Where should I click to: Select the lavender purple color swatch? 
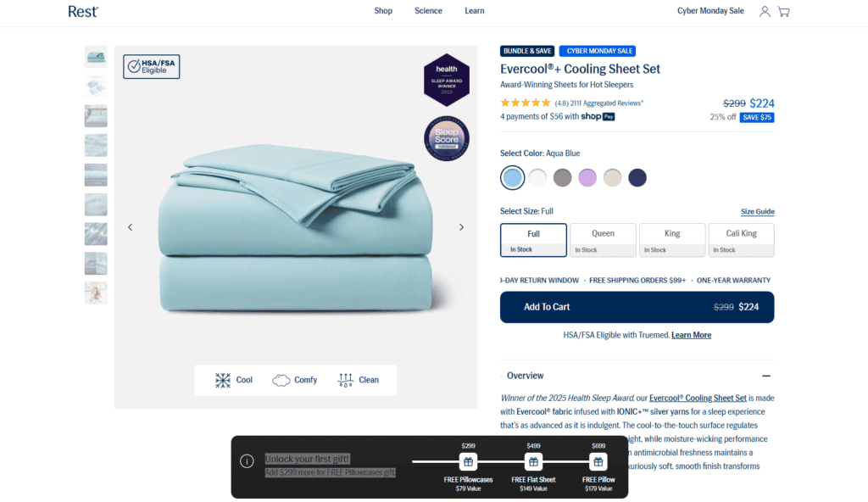tap(587, 178)
